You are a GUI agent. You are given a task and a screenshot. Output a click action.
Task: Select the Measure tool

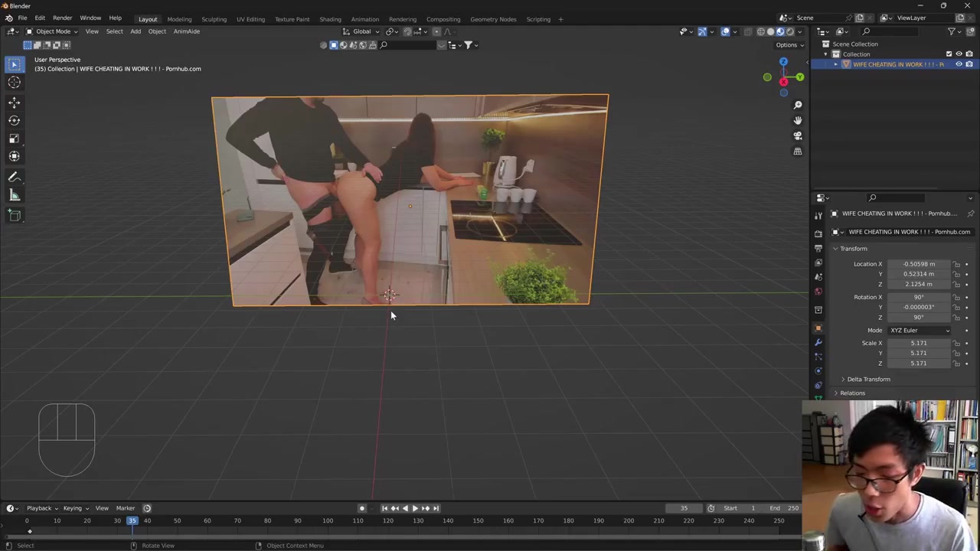pos(14,195)
